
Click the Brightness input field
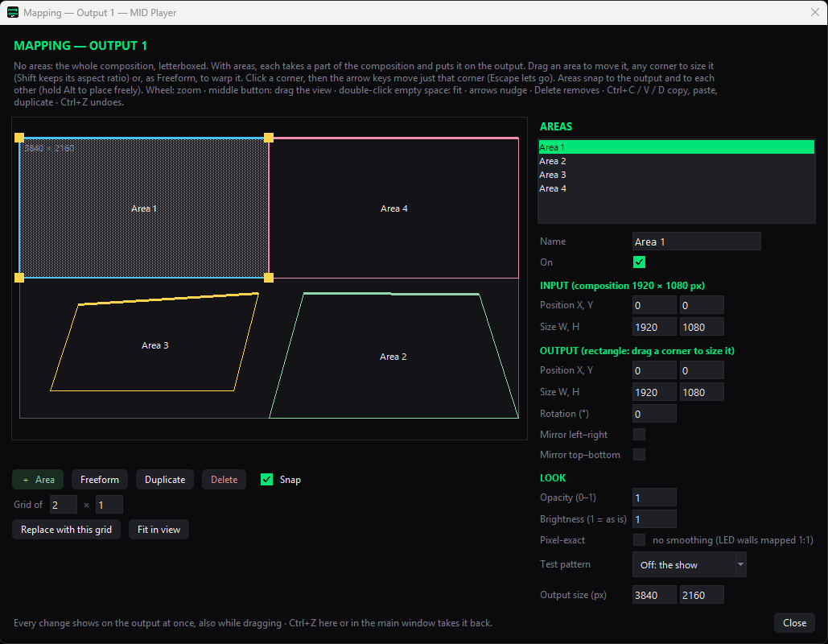click(x=654, y=518)
